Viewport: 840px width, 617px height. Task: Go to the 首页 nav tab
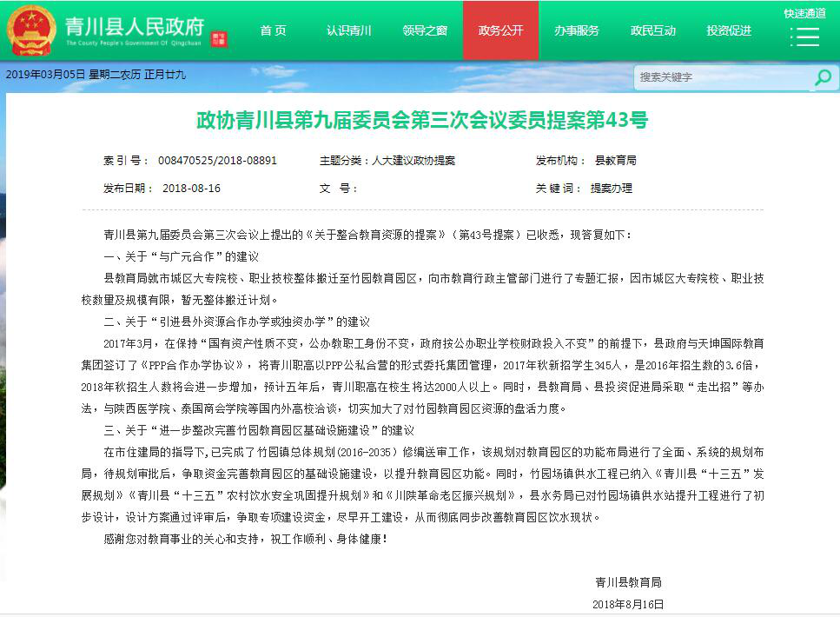tap(273, 30)
